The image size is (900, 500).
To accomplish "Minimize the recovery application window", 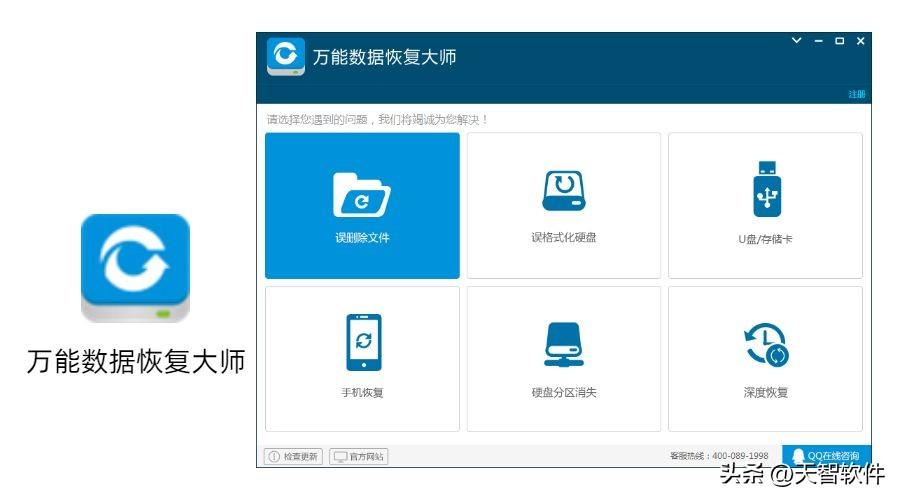I will point(818,41).
